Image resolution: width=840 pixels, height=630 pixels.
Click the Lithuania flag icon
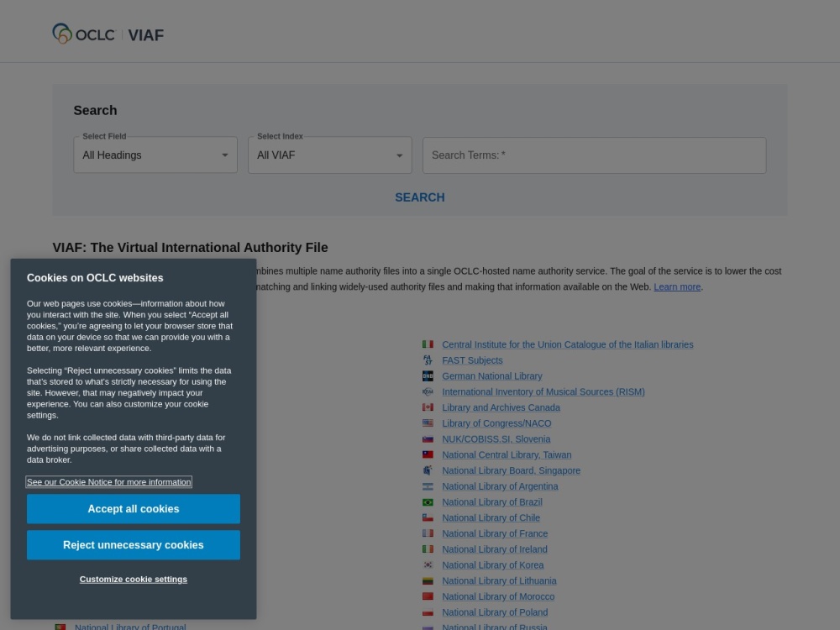coord(428,580)
